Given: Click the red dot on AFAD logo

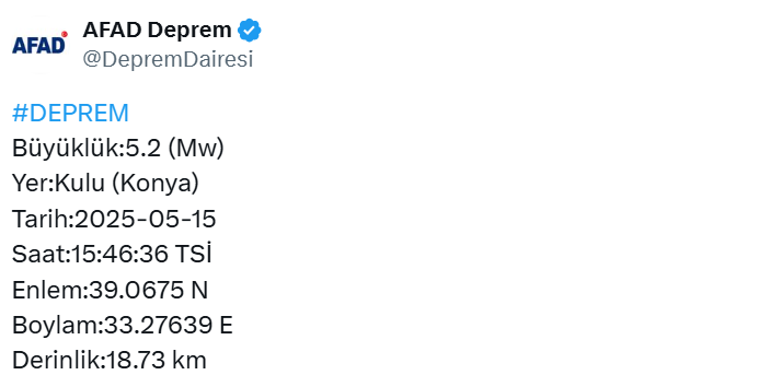Looking at the screenshot, I should pyautogui.click(x=64, y=34).
